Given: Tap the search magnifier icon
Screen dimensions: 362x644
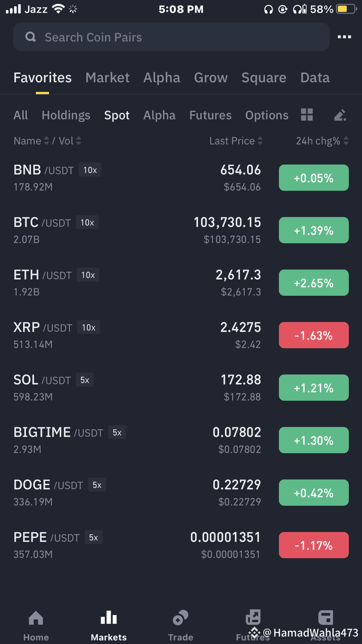Looking at the screenshot, I should click(x=31, y=37).
